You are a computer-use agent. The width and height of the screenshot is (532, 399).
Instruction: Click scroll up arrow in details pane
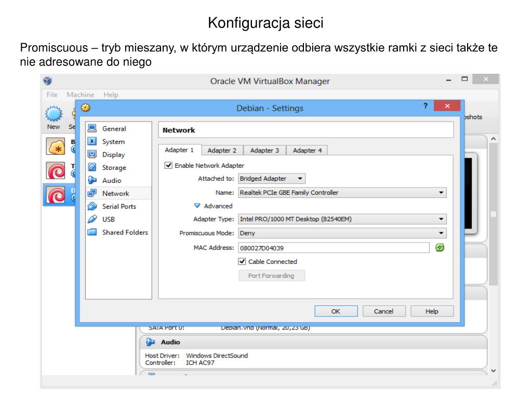494,139
